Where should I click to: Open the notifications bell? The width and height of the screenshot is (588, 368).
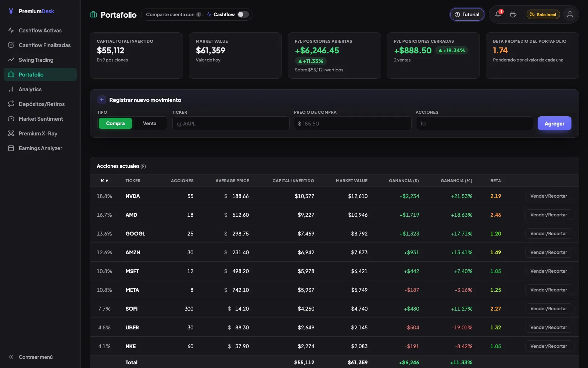tap(498, 14)
